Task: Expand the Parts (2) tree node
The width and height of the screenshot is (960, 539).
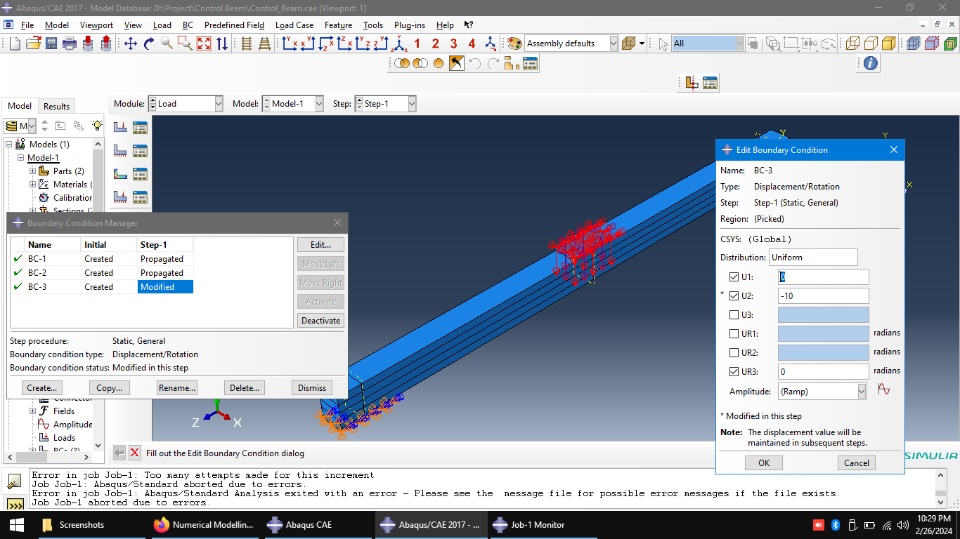Action: pyautogui.click(x=32, y=171)
